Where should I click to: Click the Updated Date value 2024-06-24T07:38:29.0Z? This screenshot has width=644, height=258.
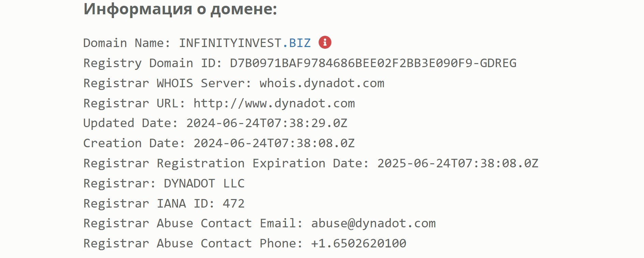tap(267, 123)
